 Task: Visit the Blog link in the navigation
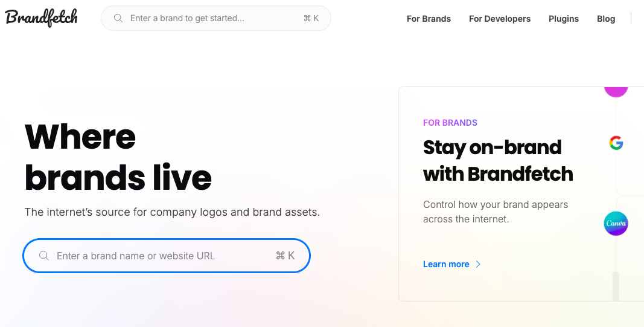click(606, 19)
